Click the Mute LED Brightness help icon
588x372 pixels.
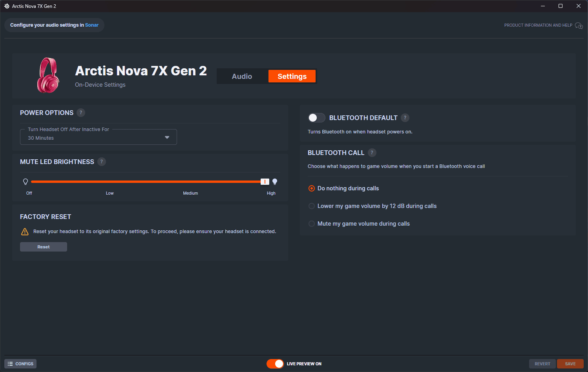point(102,162)
